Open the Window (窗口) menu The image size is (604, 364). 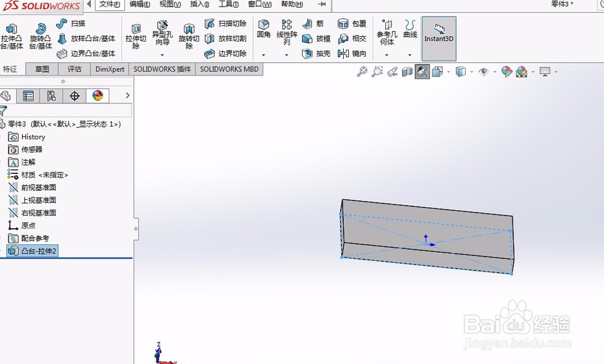tap(260, 4)
